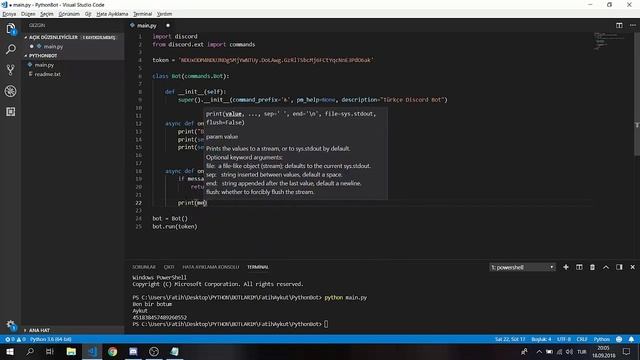
Task: Open the terminal shell selector powershell dropdown
Action: pyautogui.click(x=522, y=267)
